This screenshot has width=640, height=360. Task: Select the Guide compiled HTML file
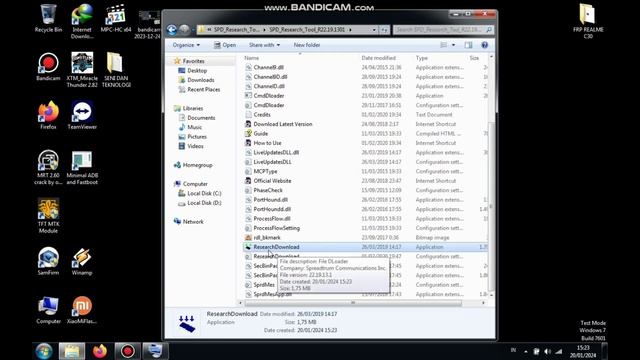[260, 133]
